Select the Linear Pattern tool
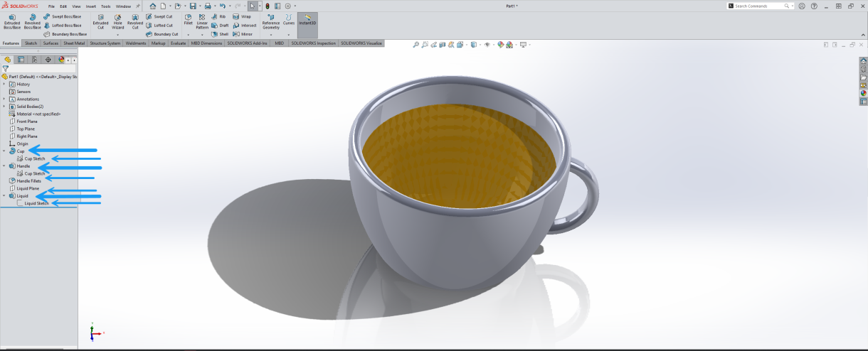Image resolution: width=868 pixels, height=351 pixels. (x=203, y=22)
